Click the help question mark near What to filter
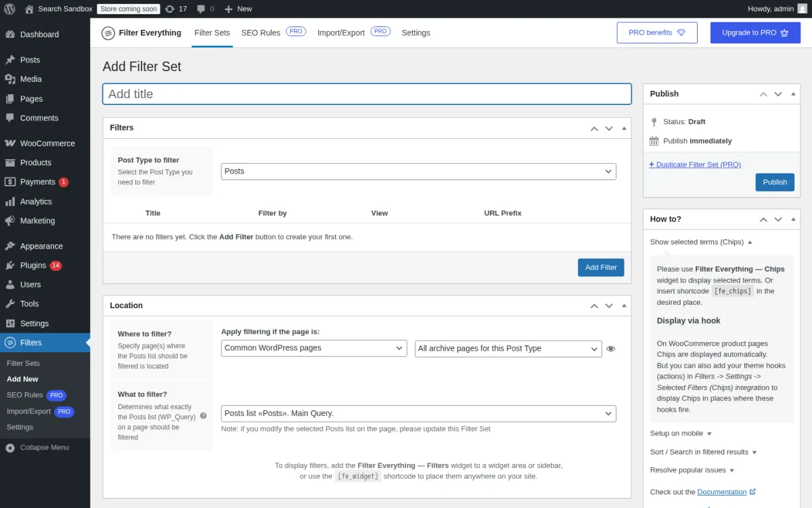This screenshot has height=508, width=812. (203, 416)
